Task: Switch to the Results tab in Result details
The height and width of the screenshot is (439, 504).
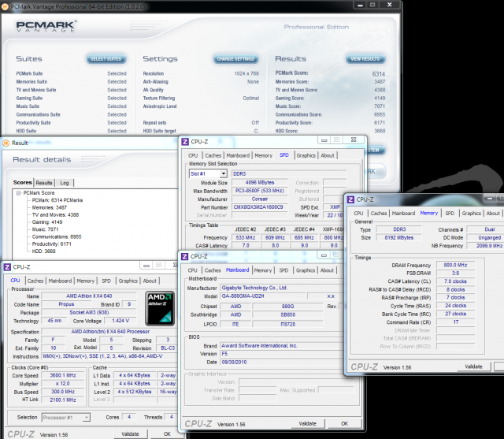Action: (x=44, y=183)
